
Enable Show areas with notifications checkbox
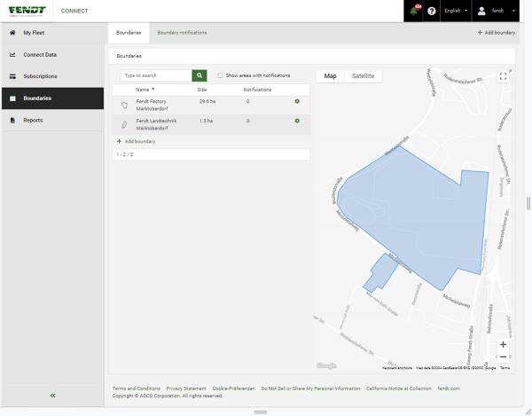[x=220, y=76]
